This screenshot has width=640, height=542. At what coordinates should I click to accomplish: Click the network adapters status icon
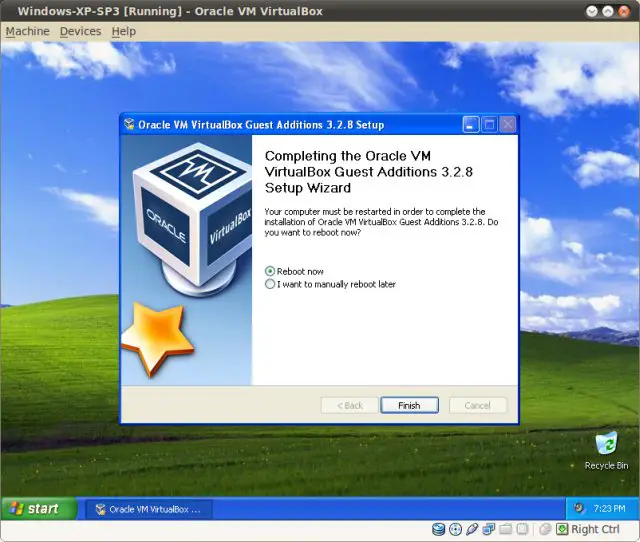tap(489, 529)
